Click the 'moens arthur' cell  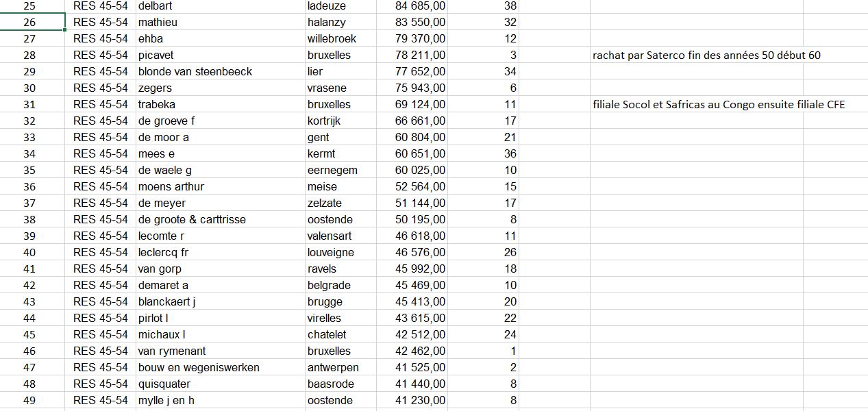[x=171, y=186]
